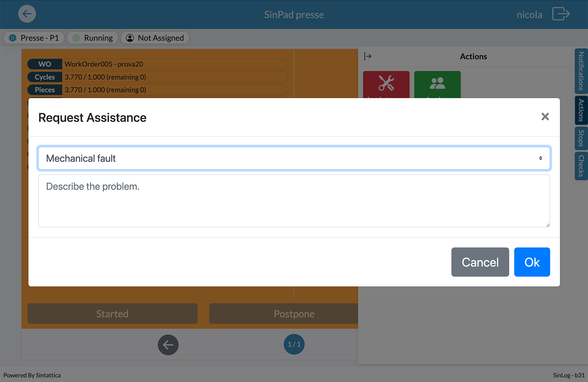Screen dimensions: 588x382
Task: Click the Not Assigned user badge
Action: 155,38
